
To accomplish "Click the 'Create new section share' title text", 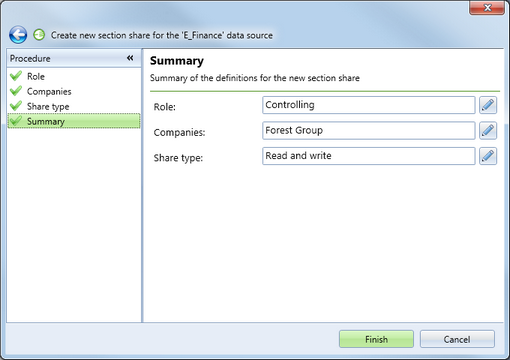I will 162,35.
